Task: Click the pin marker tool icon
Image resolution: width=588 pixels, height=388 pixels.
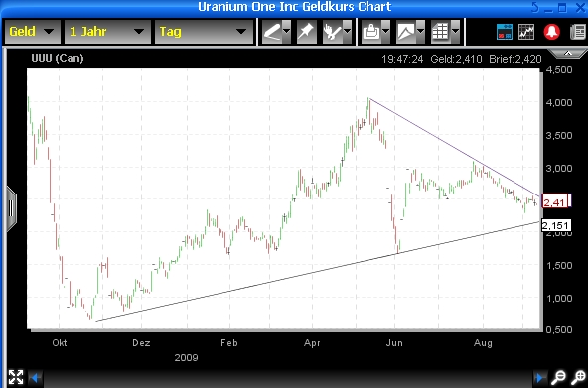Action: tap(307, 32)
